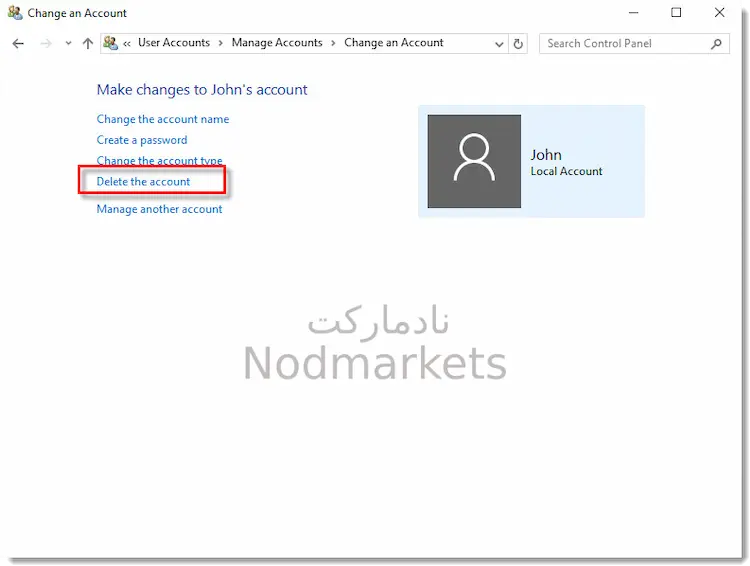Close the Change an Account window
The width and height of the screenshot is (750, 566).
(719, 12)
